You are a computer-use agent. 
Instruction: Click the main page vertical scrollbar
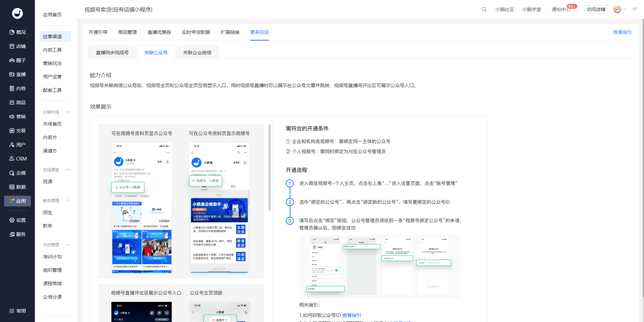click(643, 157)
